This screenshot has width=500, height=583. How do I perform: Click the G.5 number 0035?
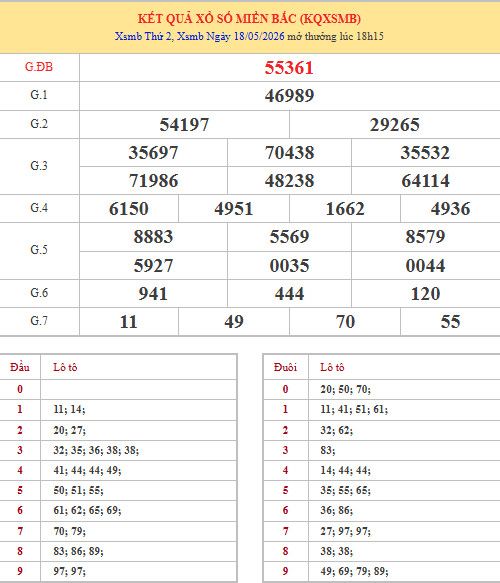[x=289, y=266]
